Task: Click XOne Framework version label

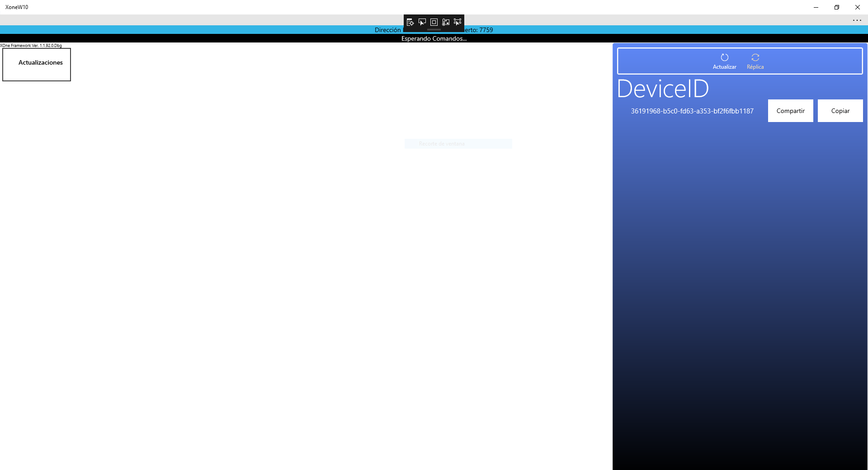Action: point(31,46)
